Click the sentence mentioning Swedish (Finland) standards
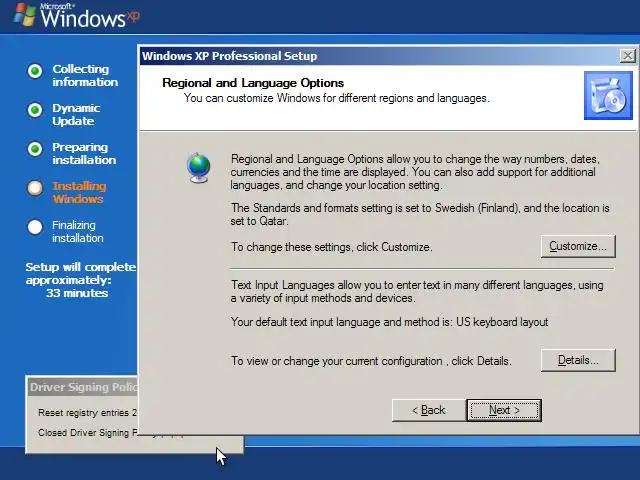Screen dimensions: 640x480 (x=420, y=214)
